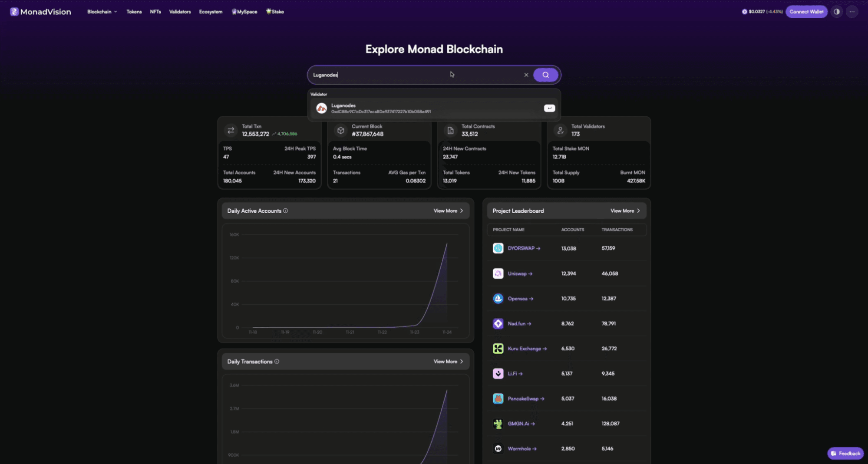Screen dimensions: 868x464
Task: Click the MonadVision logo
Action: (40, 12)
